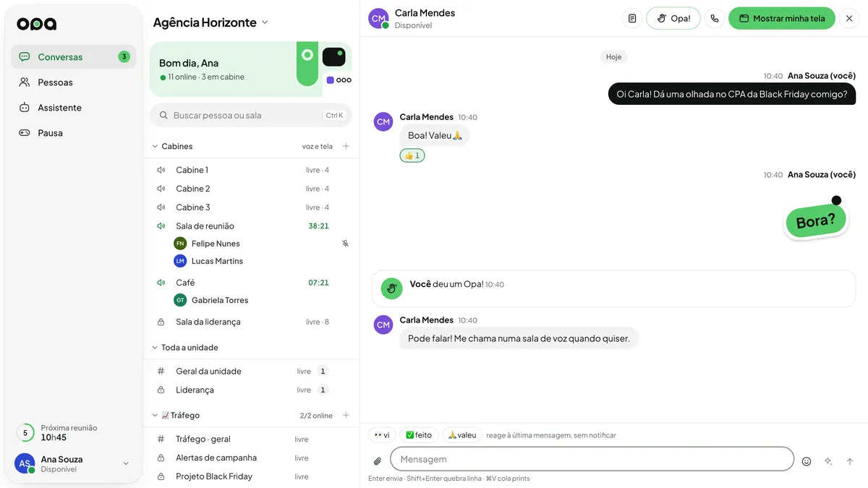The width and height of the screenshot is (868, 488).
Task: Click the Próxima reunião countdown ring
Action: coord(25,433)
